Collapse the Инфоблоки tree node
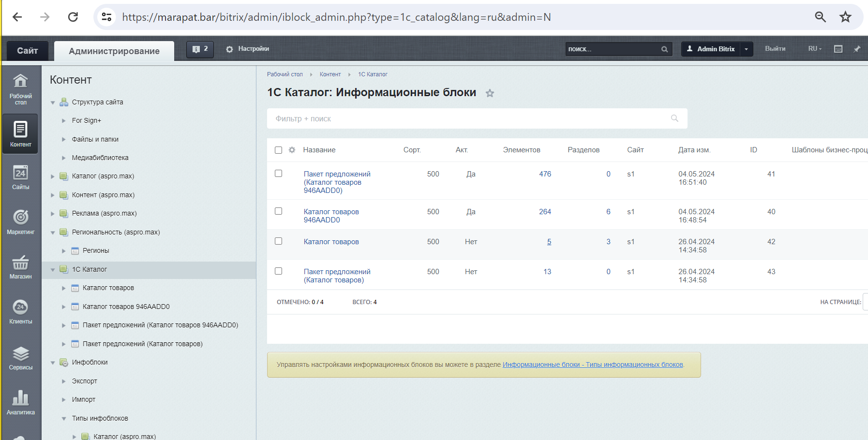Screen dimensions: 868x440 tap(53, 363)
